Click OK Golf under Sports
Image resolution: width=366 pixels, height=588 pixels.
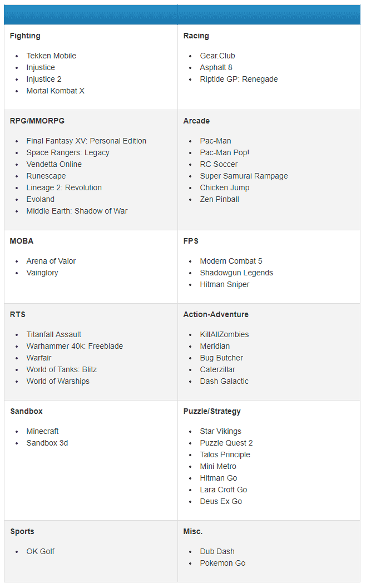41,551
